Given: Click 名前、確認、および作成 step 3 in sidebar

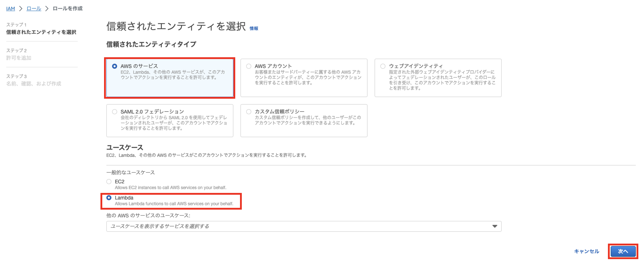Looking at the screenshot, I should tap(34, 84).
